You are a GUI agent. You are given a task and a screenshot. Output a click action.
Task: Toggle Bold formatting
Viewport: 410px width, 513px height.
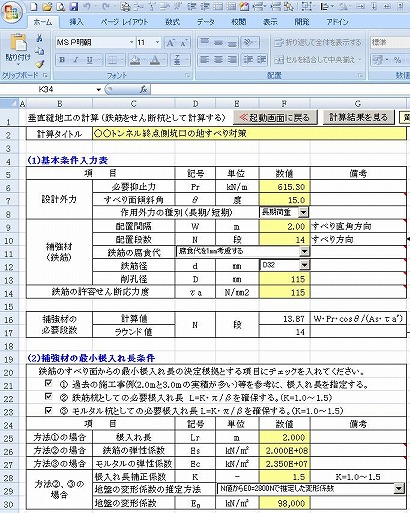click(x=62, y=60)
